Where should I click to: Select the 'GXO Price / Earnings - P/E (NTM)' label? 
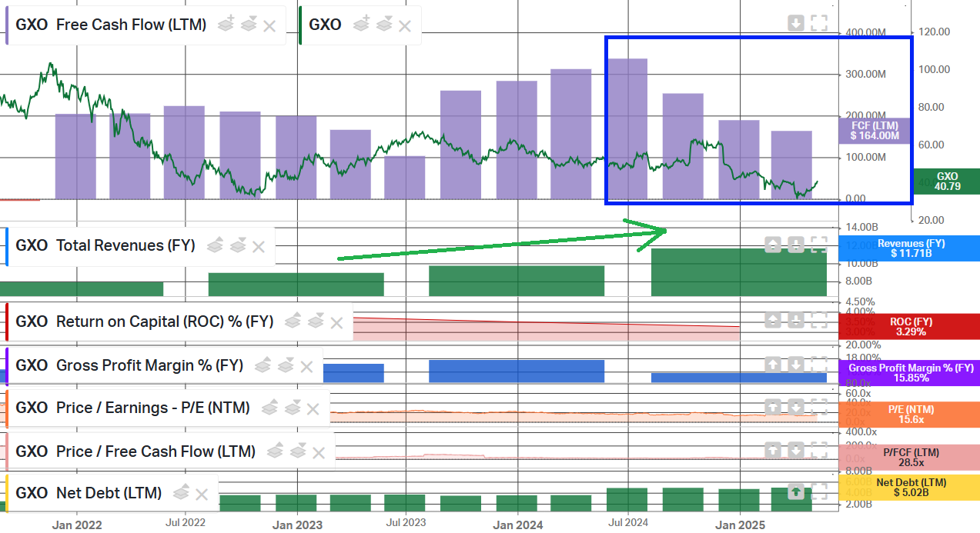click(x=132, y=408)
